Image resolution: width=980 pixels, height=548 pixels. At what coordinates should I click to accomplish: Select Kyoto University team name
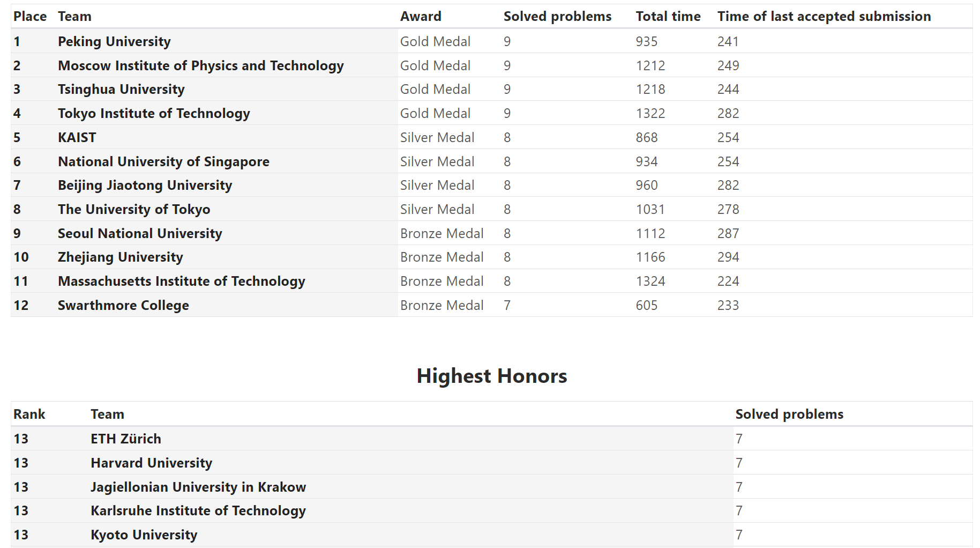(x=144, y=535)
